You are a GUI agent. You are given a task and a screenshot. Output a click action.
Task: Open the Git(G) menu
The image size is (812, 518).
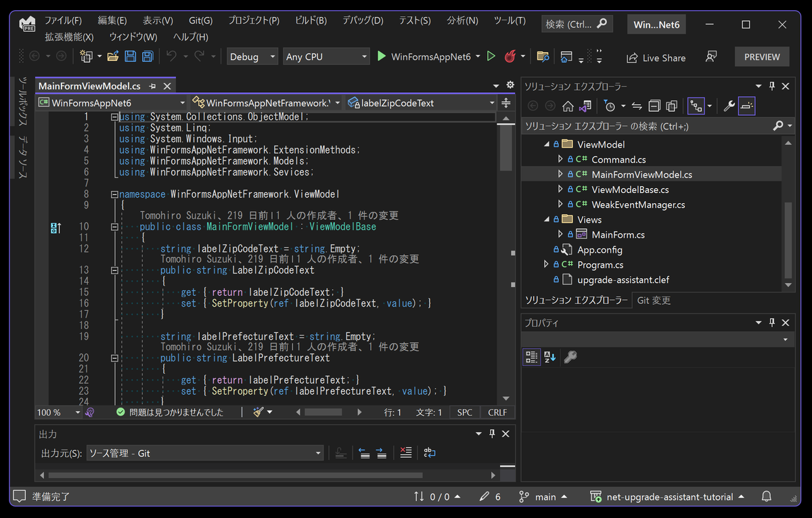point(200,21)
